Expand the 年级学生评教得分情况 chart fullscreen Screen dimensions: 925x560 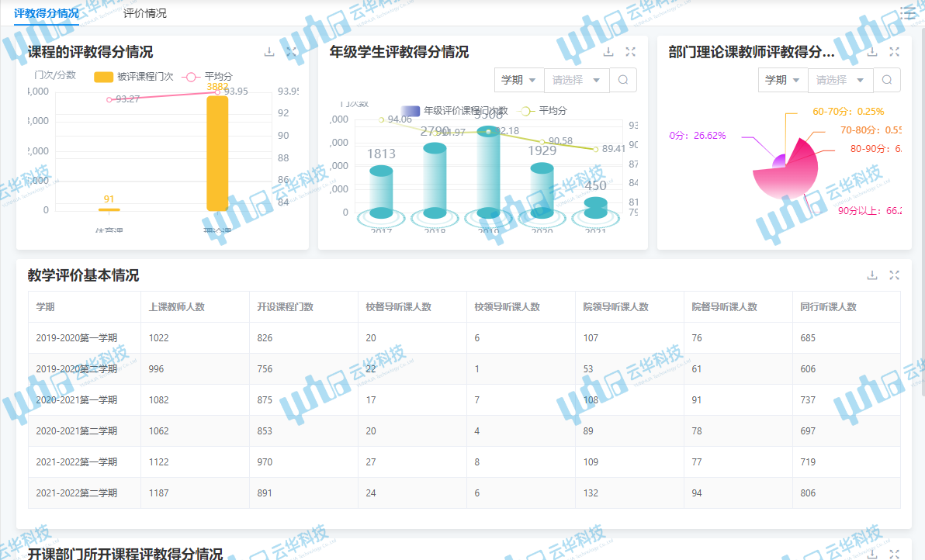point(631,52)
